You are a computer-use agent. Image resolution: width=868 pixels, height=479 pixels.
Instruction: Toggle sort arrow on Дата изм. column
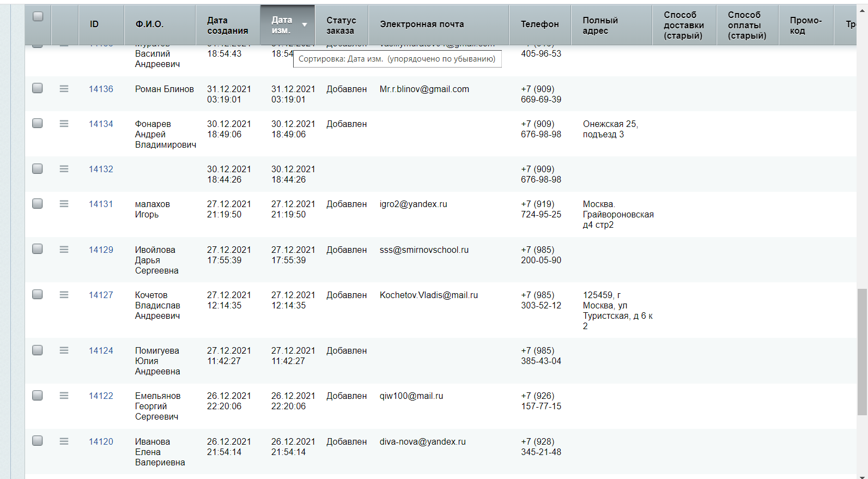[305, 25]
